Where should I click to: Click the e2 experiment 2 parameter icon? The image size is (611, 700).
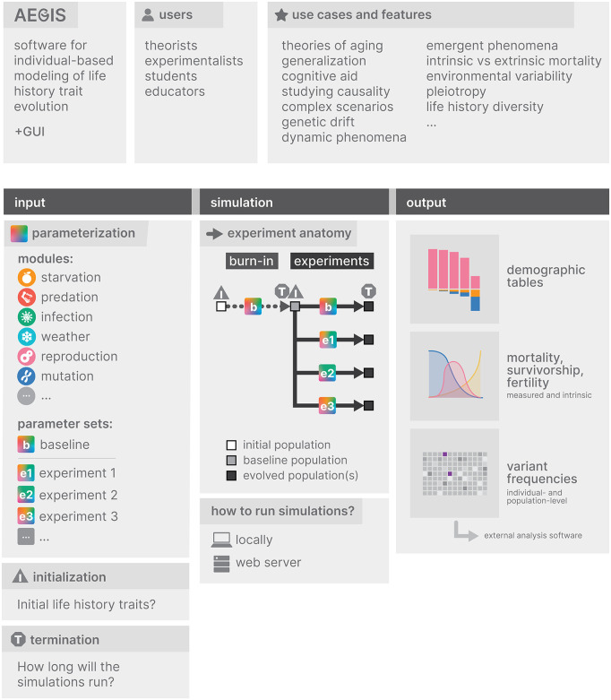click(x=26, y=495)
